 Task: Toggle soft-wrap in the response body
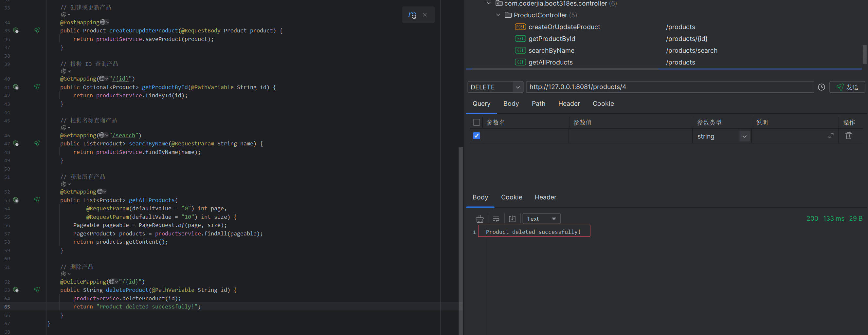496,219
